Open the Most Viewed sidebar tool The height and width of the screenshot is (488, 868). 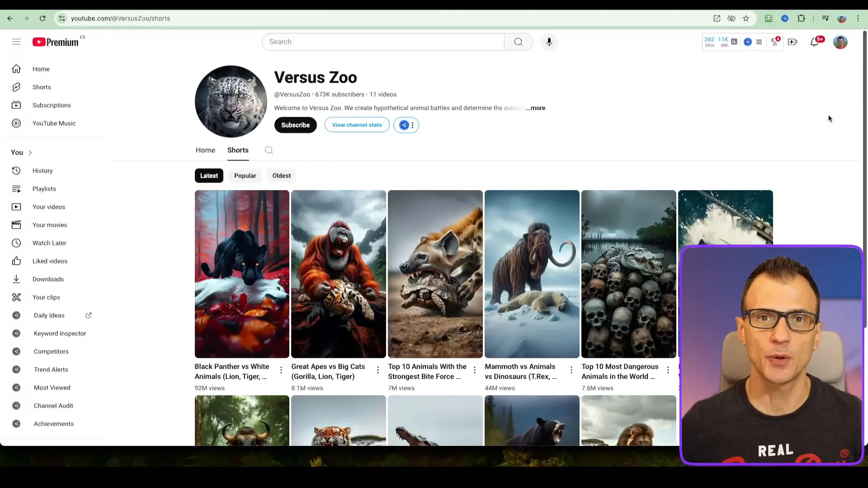51,387
